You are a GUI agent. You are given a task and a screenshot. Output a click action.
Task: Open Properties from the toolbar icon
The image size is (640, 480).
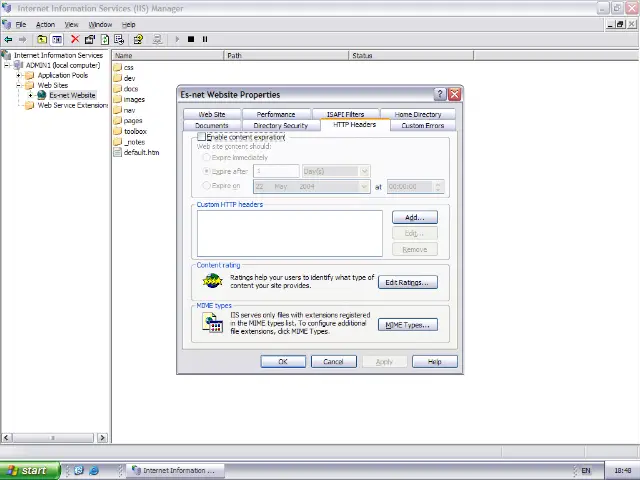90,39
